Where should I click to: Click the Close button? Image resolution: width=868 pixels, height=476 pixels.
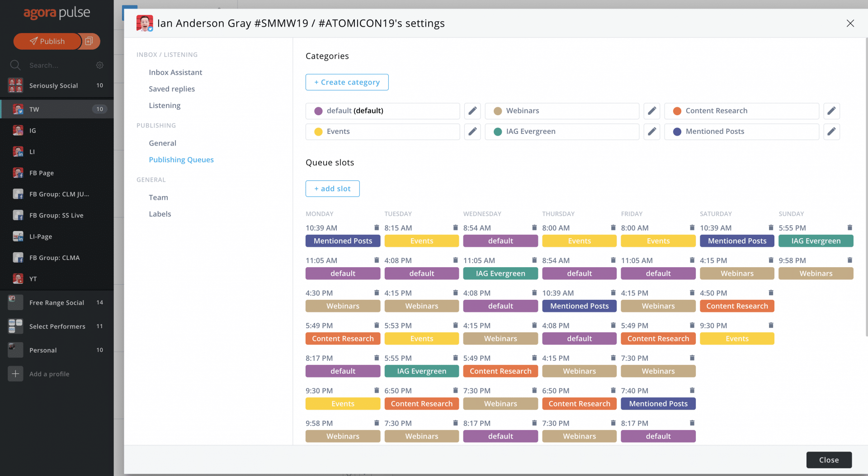[x=829, y=460]
